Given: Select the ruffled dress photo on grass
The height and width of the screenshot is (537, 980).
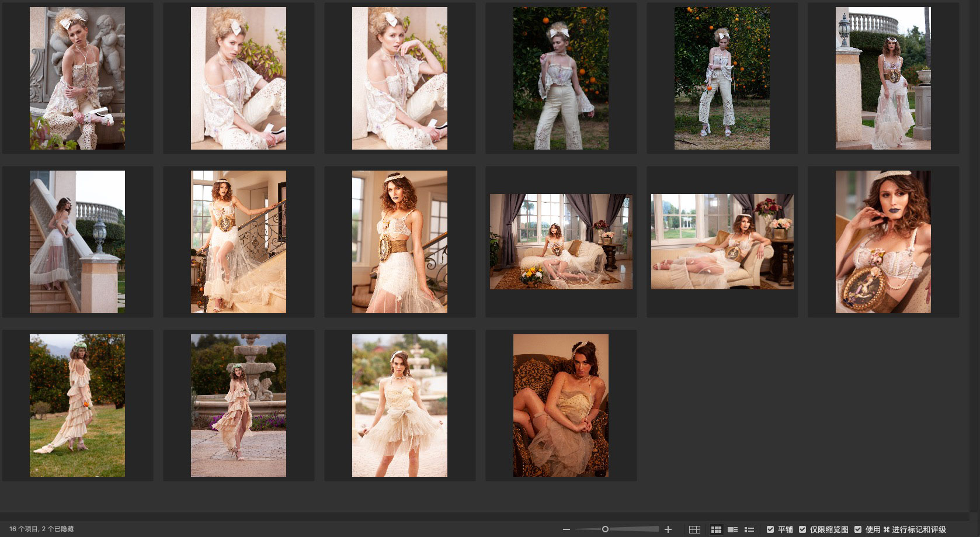Looking at the screenshot, I should pyautogui.click(x=77, y=406).
